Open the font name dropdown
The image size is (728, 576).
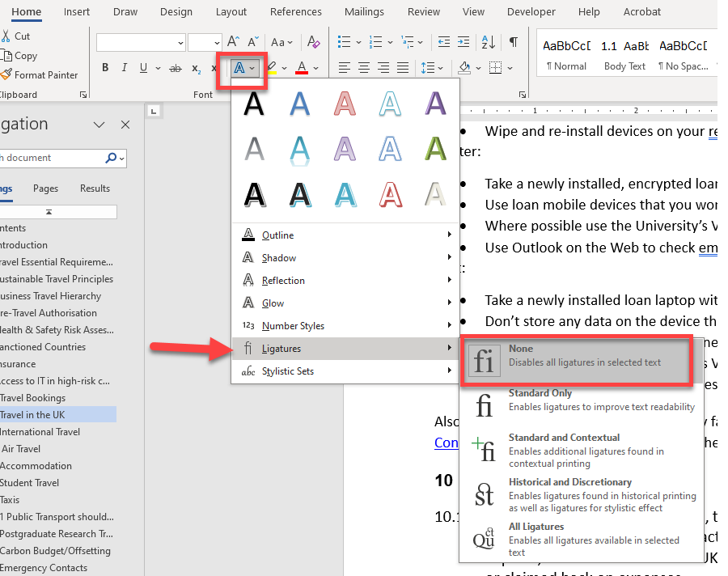(x=180, y=42)
